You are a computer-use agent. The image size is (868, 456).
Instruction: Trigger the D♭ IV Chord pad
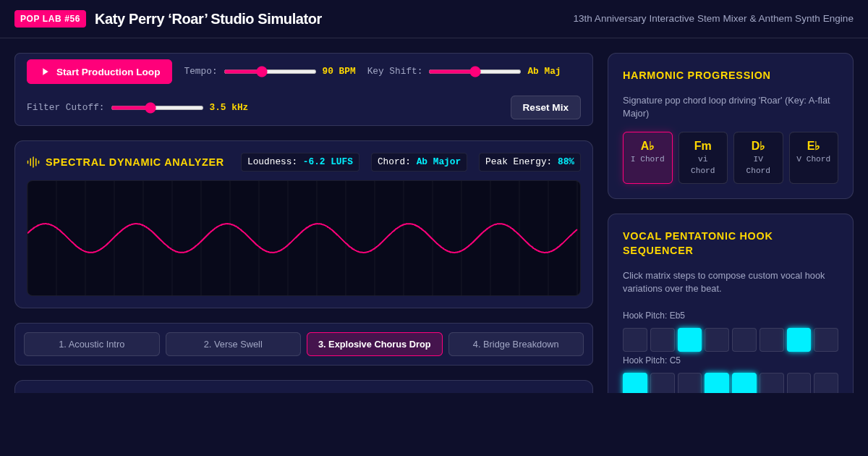tap(758, 158)
